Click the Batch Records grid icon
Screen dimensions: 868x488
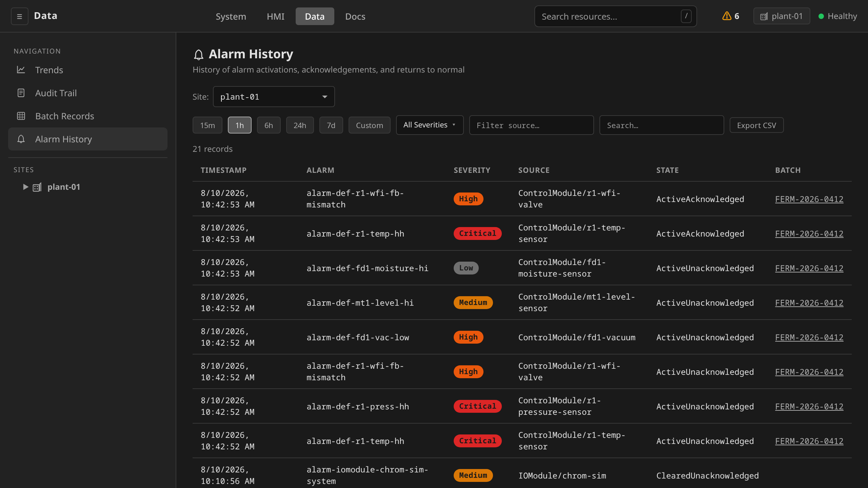point(21,116)
